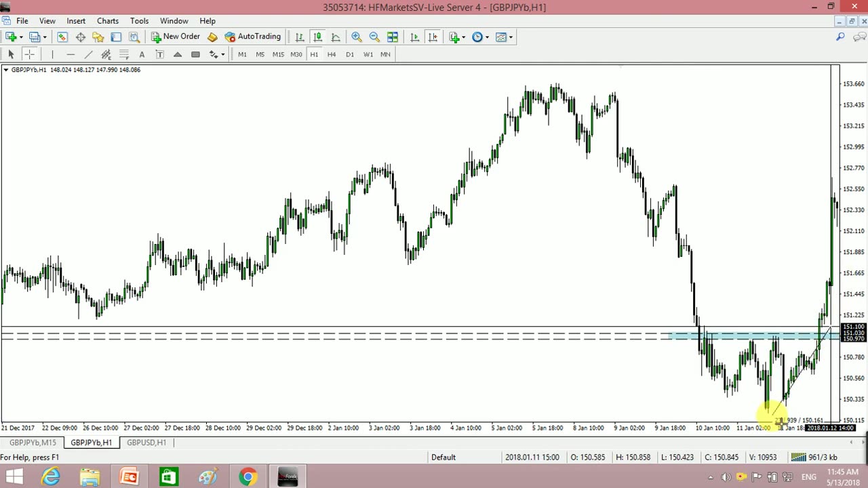Image resolution: width=868 pixels, height=488 pixels.
Task: Select the Fibonacci retracement tool
Action: coord(124,54)
